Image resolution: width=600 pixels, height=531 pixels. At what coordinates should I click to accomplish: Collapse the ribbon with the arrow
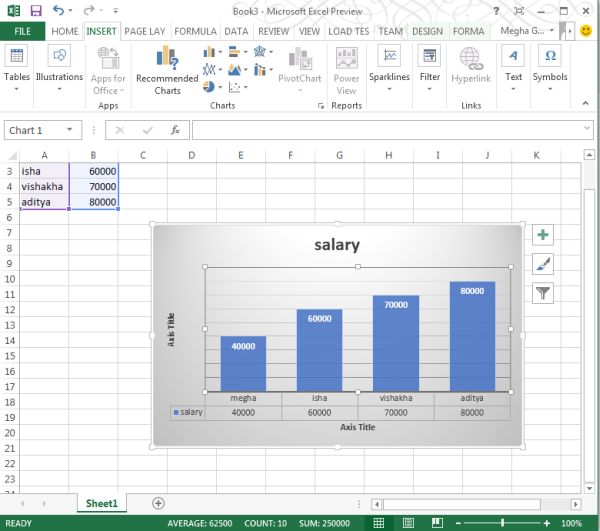[585, 103]
